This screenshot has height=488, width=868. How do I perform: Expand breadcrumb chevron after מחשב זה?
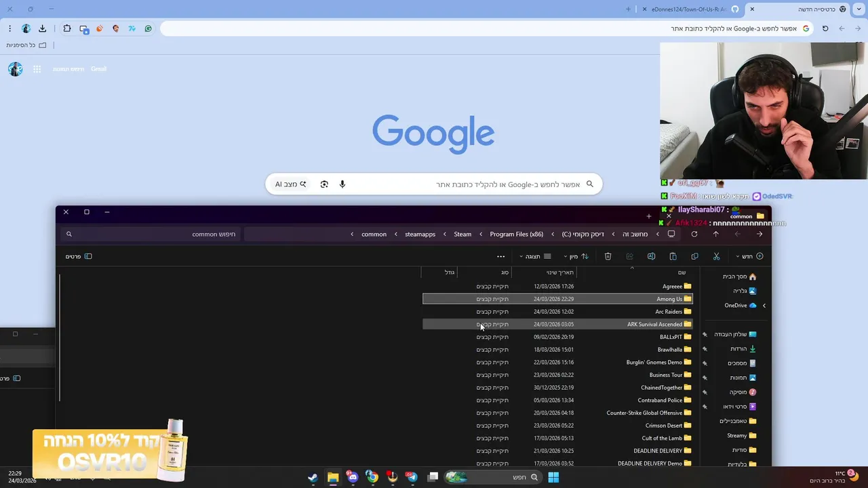[x=613, y=234]
